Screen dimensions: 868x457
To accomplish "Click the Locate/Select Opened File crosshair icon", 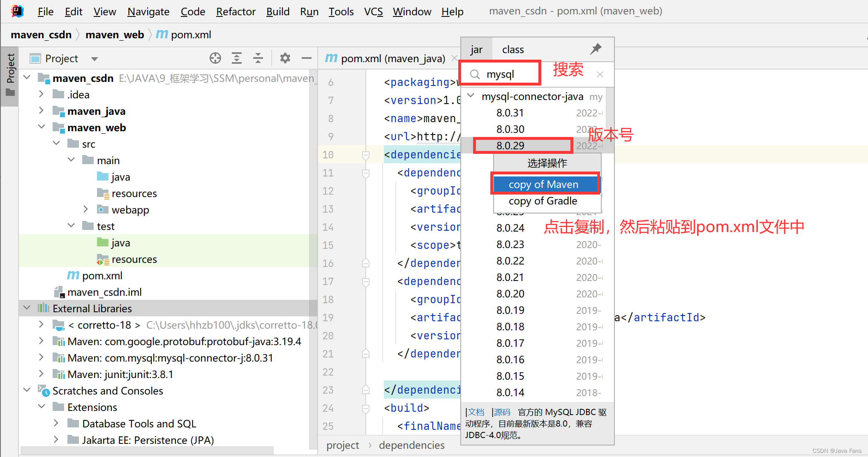I will coord(215,58).
